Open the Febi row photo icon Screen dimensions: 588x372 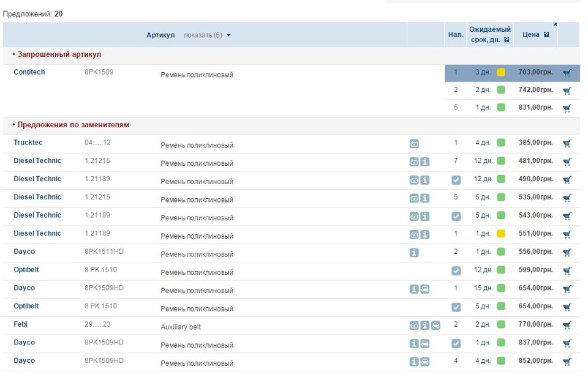(414, 325)
